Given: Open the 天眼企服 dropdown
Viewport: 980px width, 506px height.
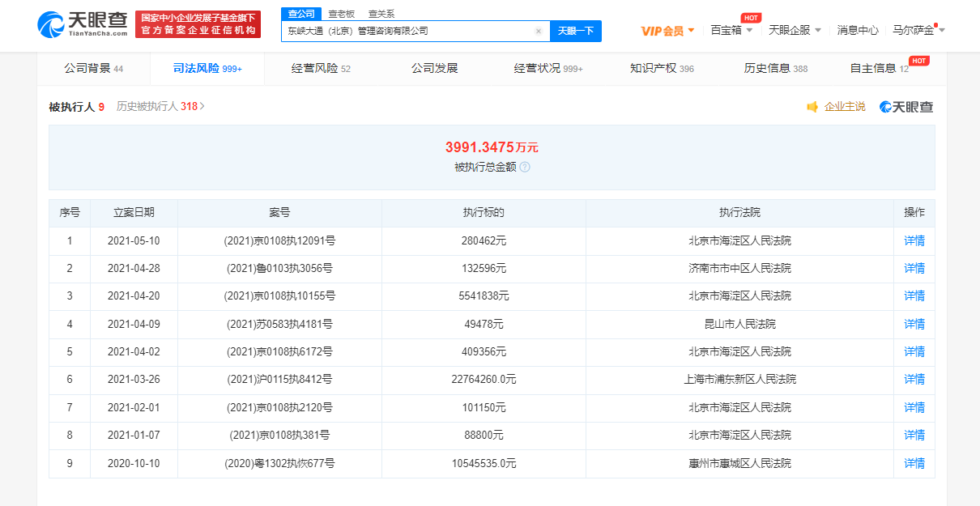Looking at the screenshot, I should point(795,30).
